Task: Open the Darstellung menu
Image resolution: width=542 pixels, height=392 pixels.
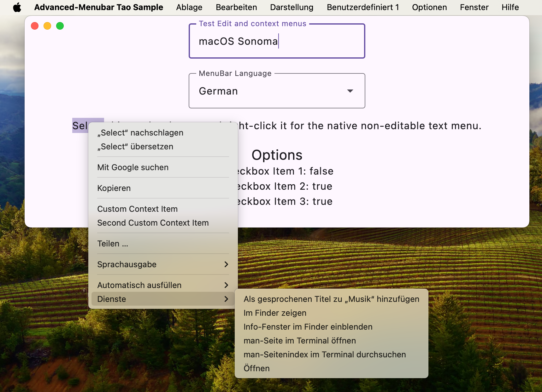Action: click(x=292, y=7)
